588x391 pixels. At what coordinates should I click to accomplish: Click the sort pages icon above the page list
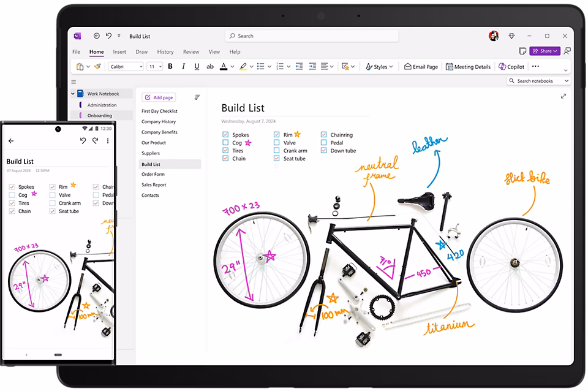(x=197, y=97)
